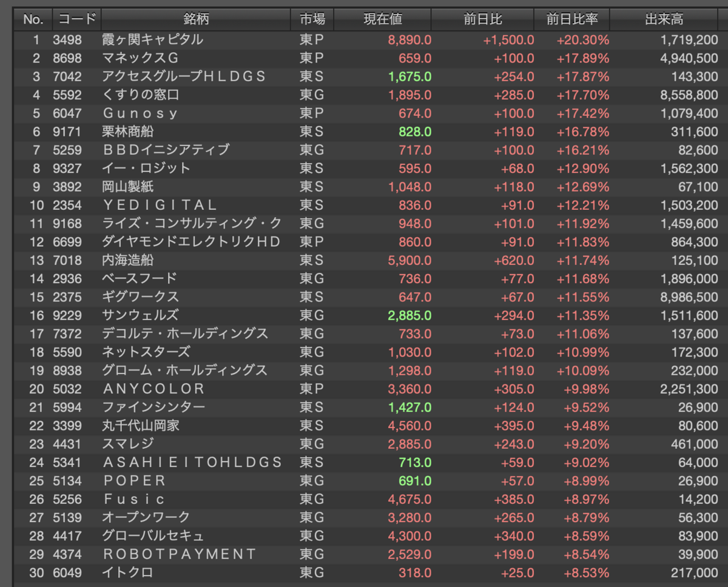Image resolution: width=728 pixels, height=587 pixels.
Task: Click the ANYCOLOR stock name
Action: 154,389
